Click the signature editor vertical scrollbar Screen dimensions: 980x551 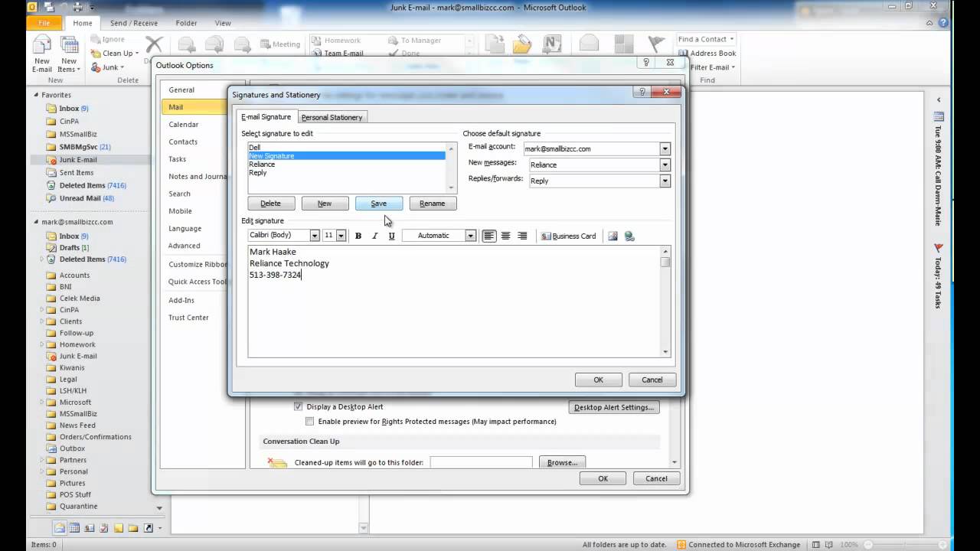point(665,301)
